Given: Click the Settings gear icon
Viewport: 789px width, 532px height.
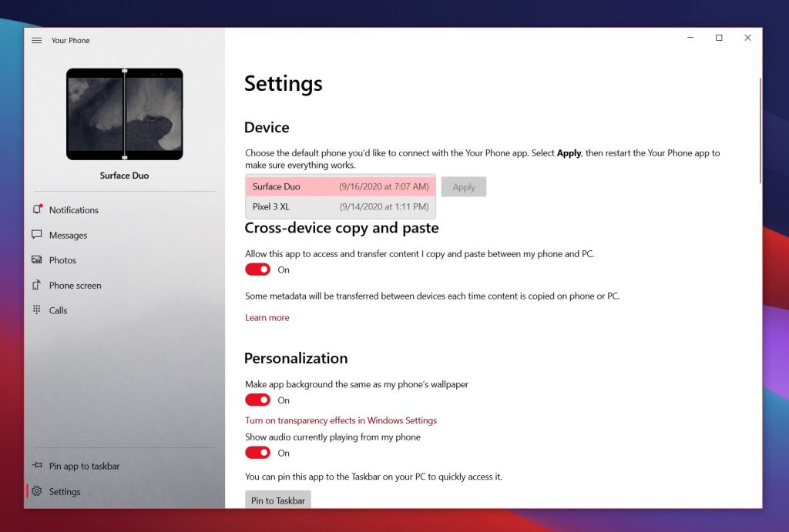Looking at the screenshot, I should coord(37,491).
